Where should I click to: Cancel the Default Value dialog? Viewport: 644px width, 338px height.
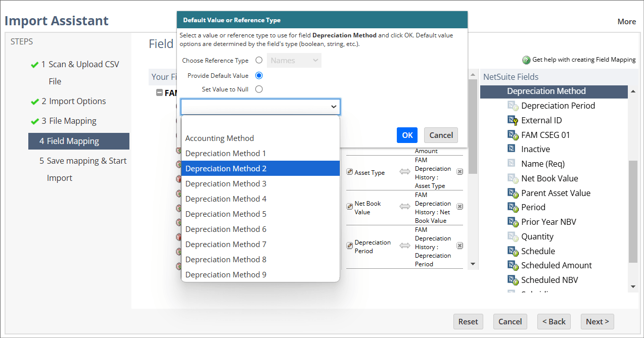(x=441, y=135)
